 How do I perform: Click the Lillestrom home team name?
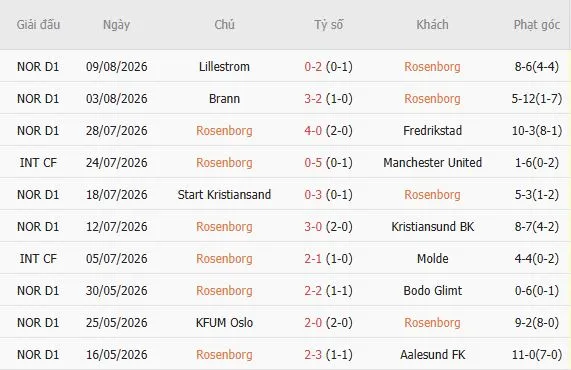point(224,67)
